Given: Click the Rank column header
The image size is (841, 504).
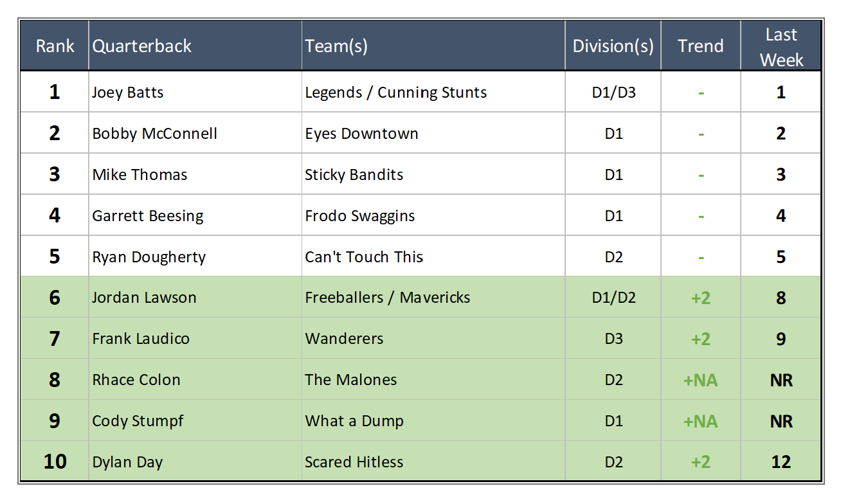Looking at the screenshot, I should tap(55, 46).
